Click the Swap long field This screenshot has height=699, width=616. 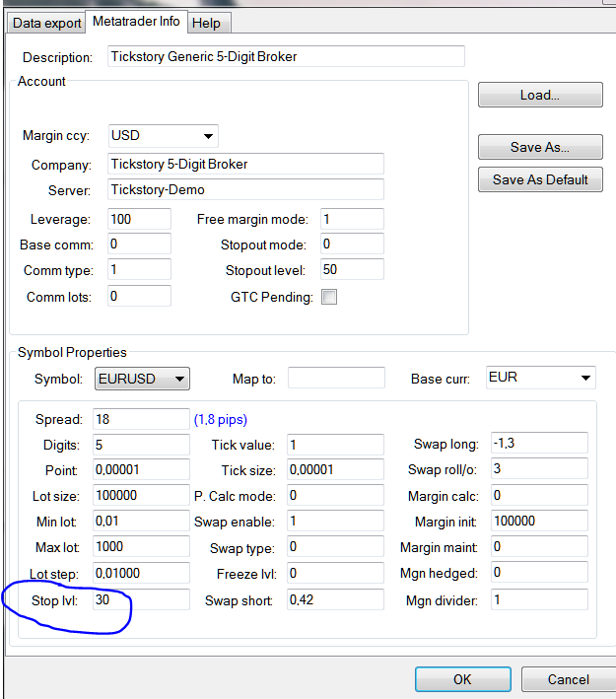tap(539, 444)
